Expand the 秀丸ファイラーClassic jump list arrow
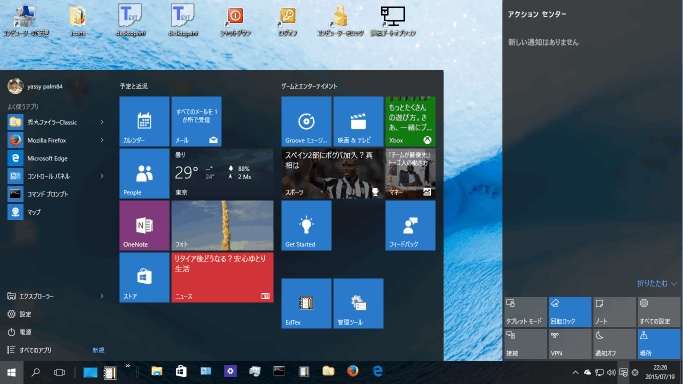The image size is (683, 384). [102, 122]
